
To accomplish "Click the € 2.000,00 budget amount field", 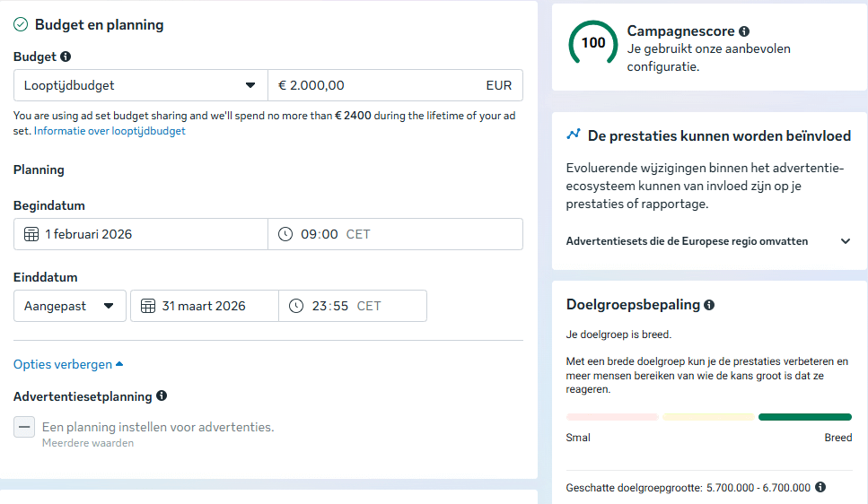I will [x=377, y=85].
